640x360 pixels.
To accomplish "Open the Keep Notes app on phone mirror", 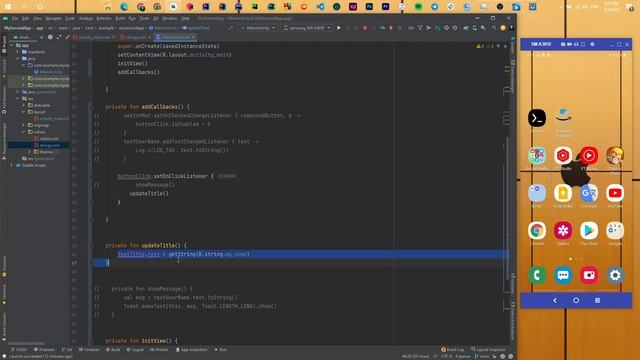I will [x=563, y=193].
